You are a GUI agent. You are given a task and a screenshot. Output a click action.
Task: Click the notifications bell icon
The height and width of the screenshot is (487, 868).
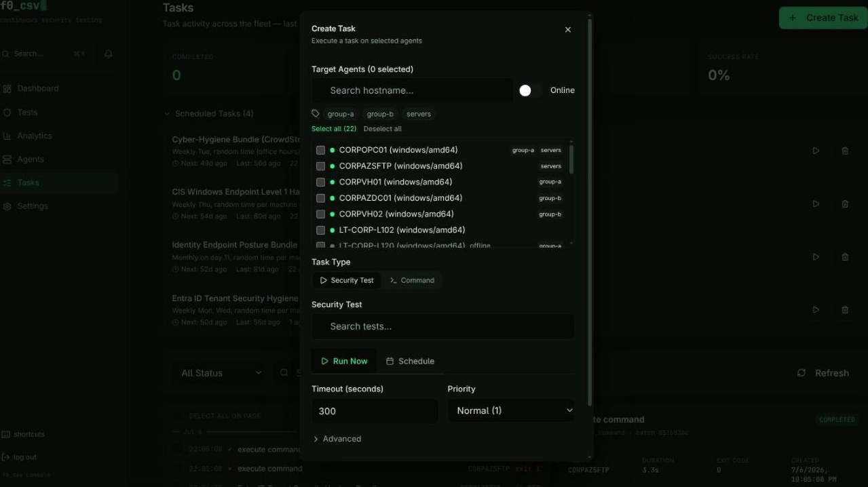pos(109,54)
